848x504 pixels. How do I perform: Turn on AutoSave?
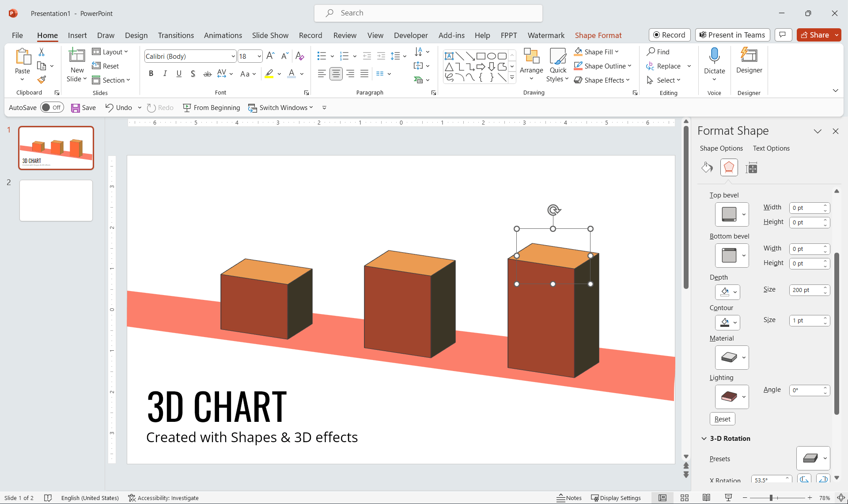coord(52,107)
